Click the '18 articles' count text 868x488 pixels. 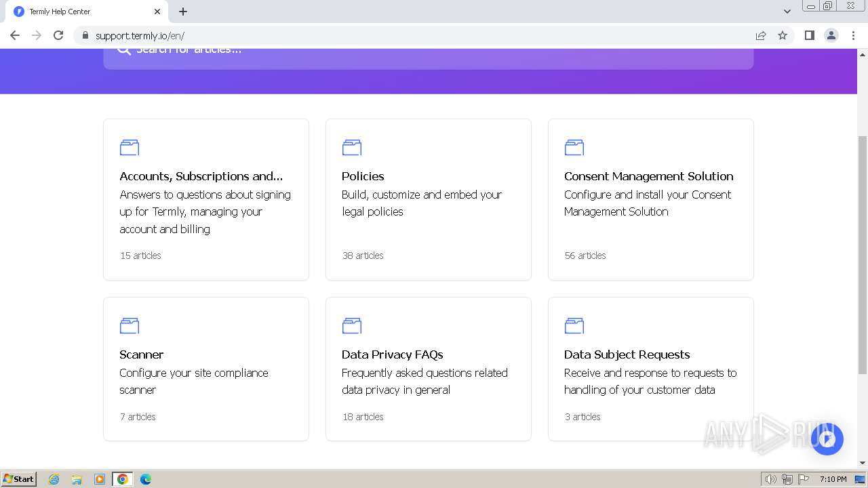(363, 417)
